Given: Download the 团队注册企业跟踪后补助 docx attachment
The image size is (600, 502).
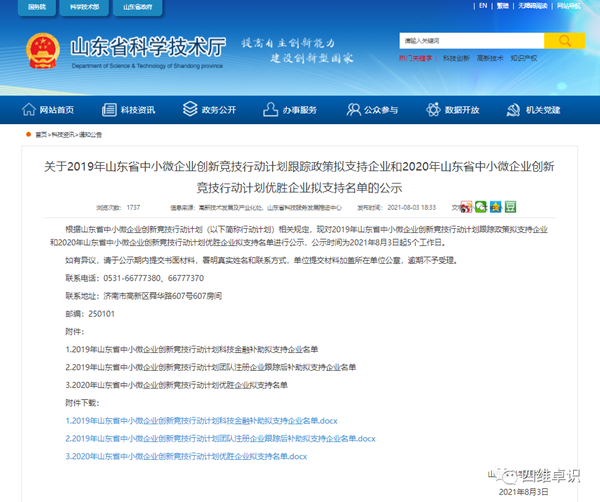Looking at the screenshot, I should (x=220, y=438).
